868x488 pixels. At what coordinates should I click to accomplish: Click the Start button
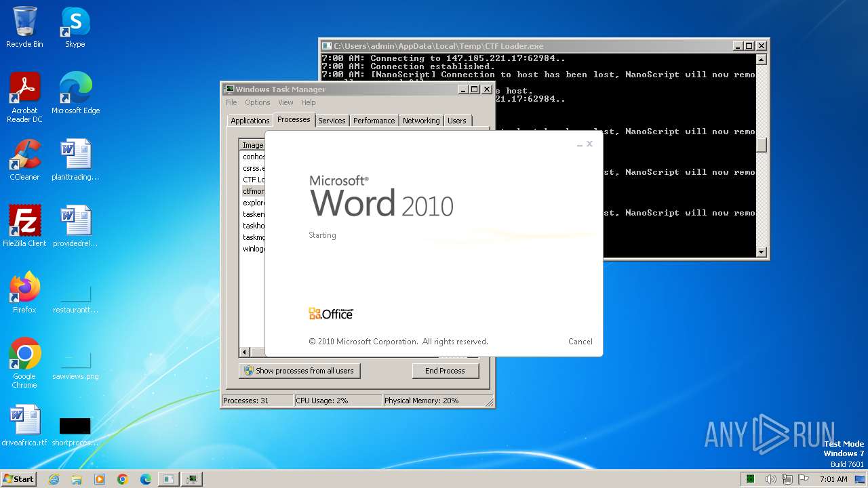[x=19, y=479]
